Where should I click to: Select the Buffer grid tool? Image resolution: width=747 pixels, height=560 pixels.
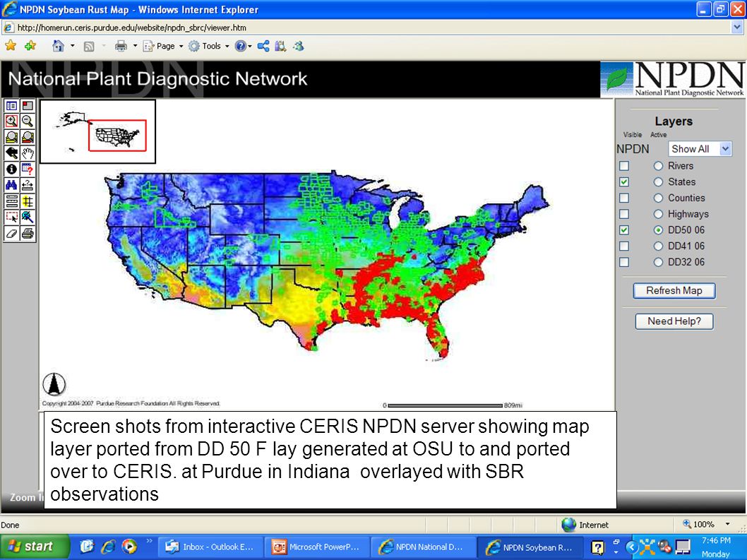click(x=28, y=201)
